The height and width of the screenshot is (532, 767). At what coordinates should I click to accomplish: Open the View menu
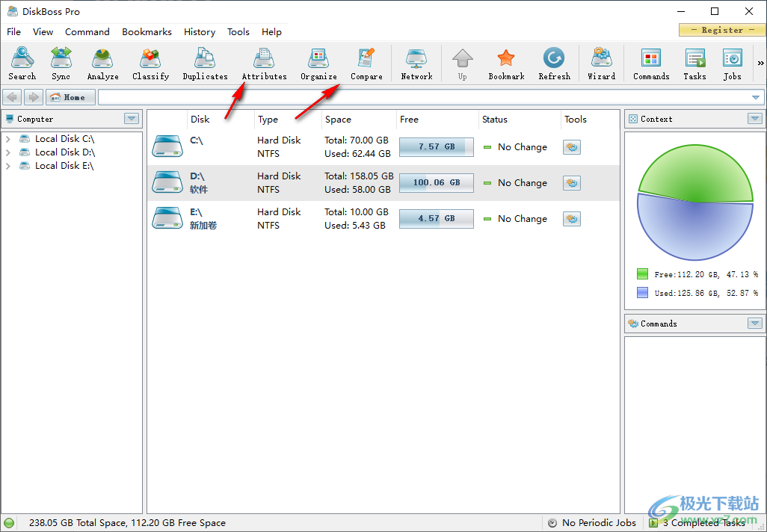click(43, 32)
